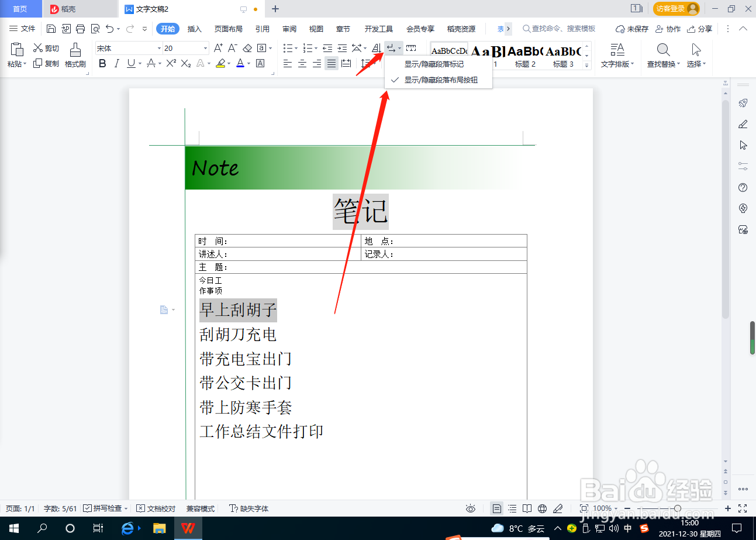
Task: Click the help question-mark icon in right sidebar
Action: [742, 187]
